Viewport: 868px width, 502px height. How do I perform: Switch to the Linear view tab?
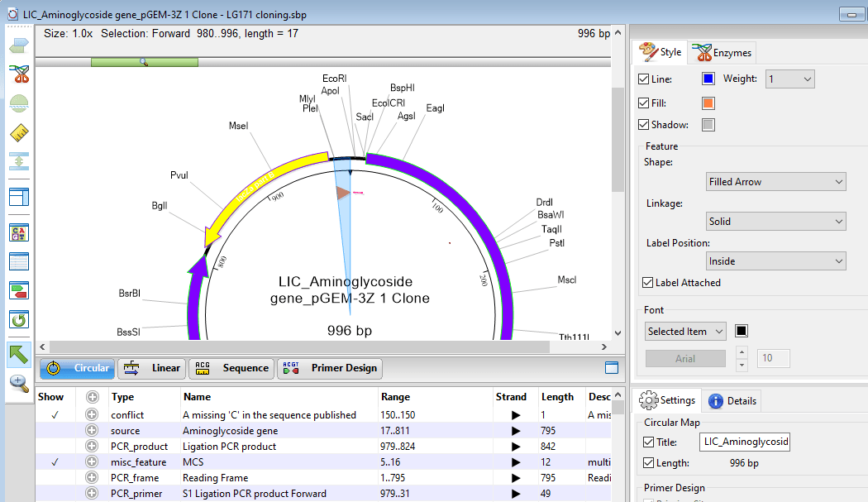[x=152, y=369]
